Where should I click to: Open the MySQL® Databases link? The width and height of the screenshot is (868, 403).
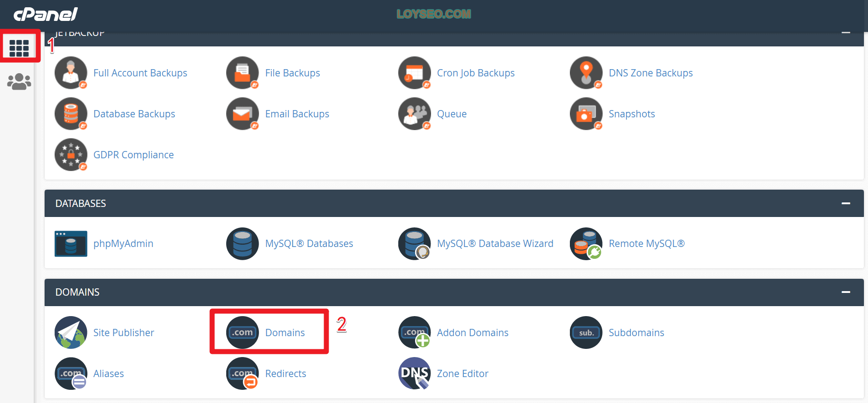tap(309, 244)
